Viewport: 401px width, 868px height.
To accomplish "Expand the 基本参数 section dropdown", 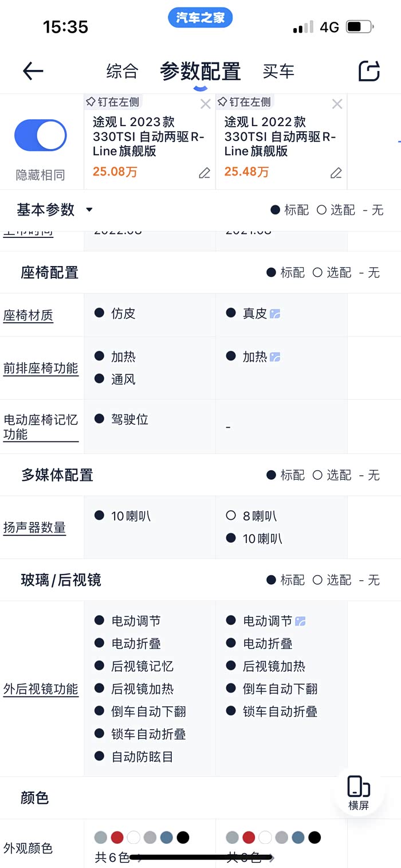I will (89, 210).
